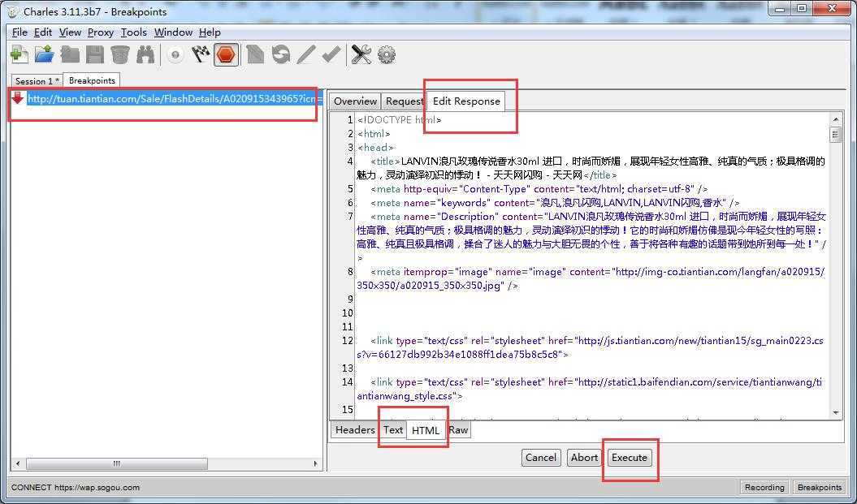Viewport: 857px width, 504px height.
Task: Click the <title> line with LANVIN text
Action: pyautogui.click(x=591, y=168)
